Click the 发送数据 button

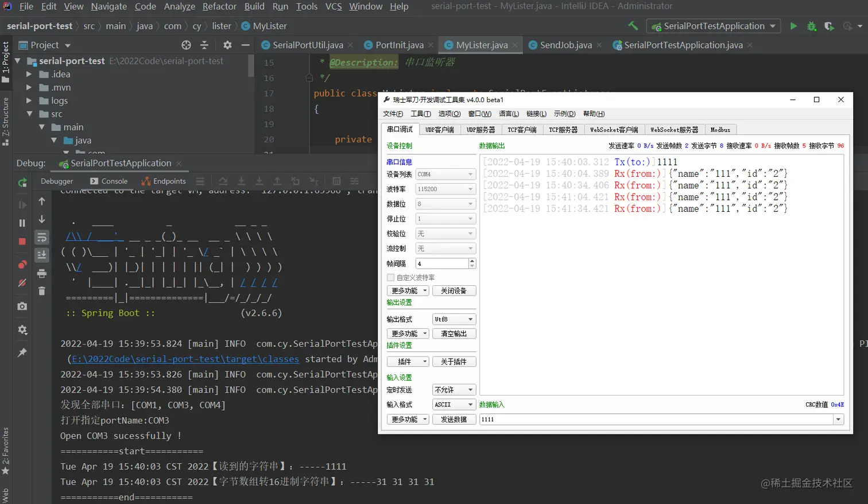454,420
